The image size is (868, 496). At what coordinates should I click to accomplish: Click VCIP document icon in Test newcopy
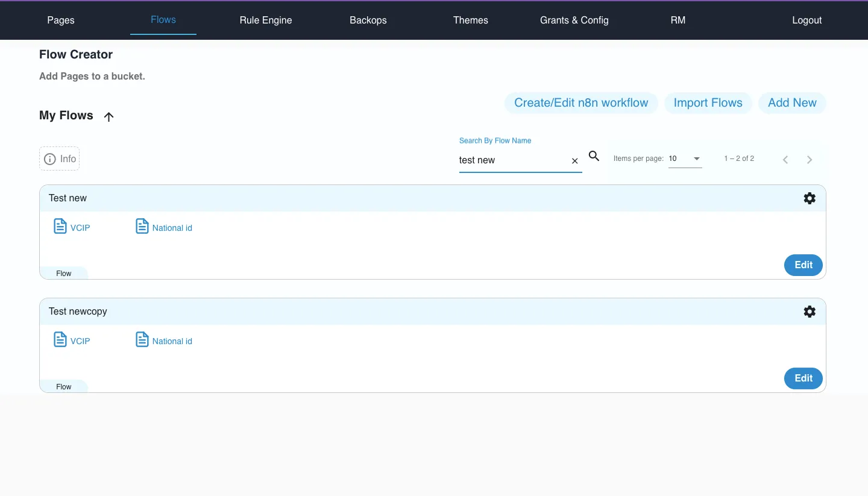60,339
